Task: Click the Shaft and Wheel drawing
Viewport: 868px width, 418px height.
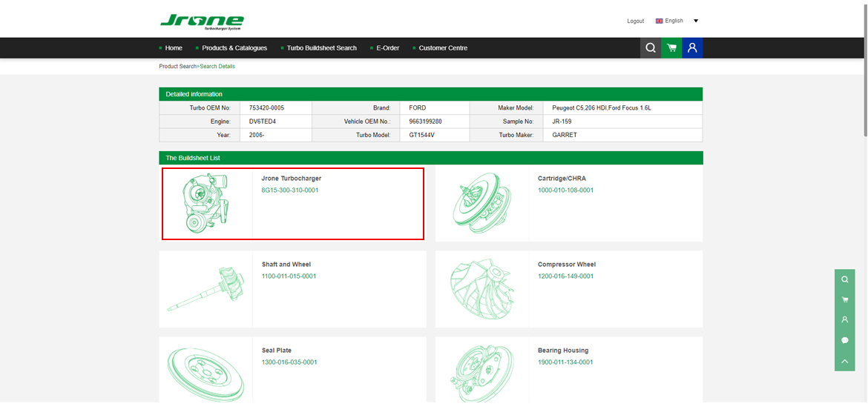Action: coord(205,289)
